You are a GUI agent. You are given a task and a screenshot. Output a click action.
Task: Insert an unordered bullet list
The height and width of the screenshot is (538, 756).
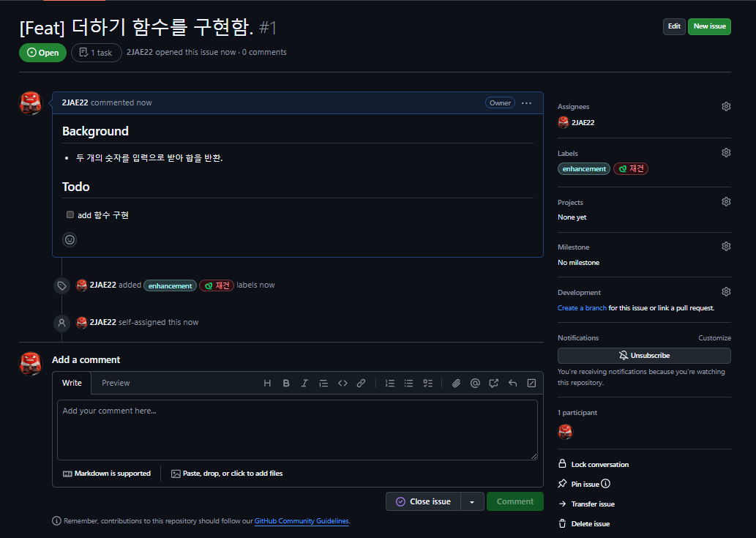(x=409, y=384)
